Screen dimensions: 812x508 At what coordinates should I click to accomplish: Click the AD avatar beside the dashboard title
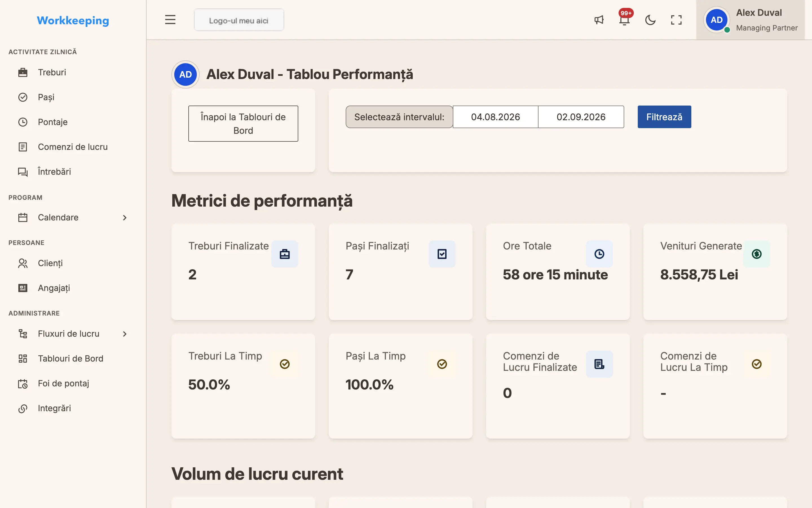[x=186, y=74]
